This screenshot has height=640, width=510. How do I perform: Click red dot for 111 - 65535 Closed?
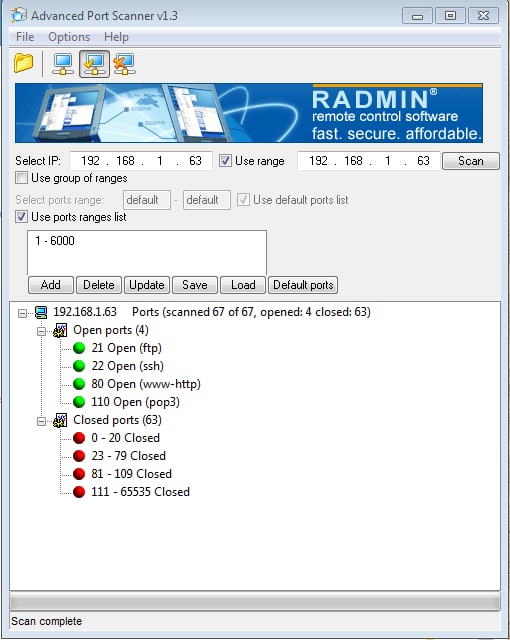pos(79,492)
